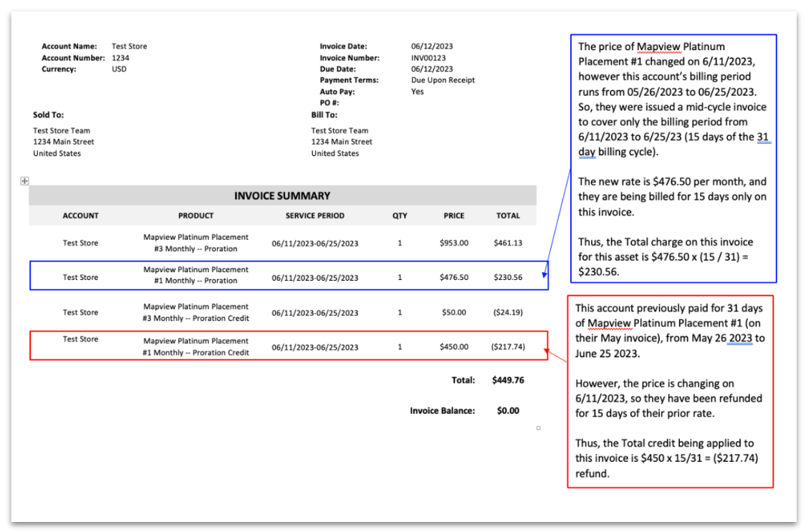
Task: Click product 'Placement #3 Monthly -- Proration' with $953.00 price
Action: click(x=196, y=243)
